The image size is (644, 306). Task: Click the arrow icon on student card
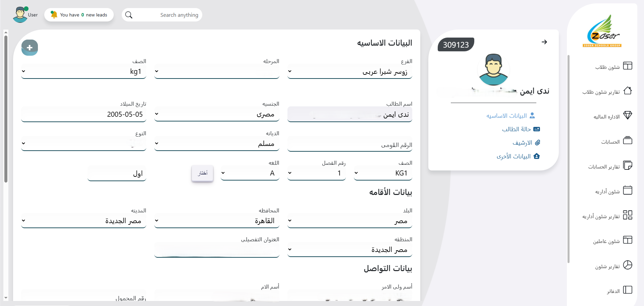[x=544, y=42]
